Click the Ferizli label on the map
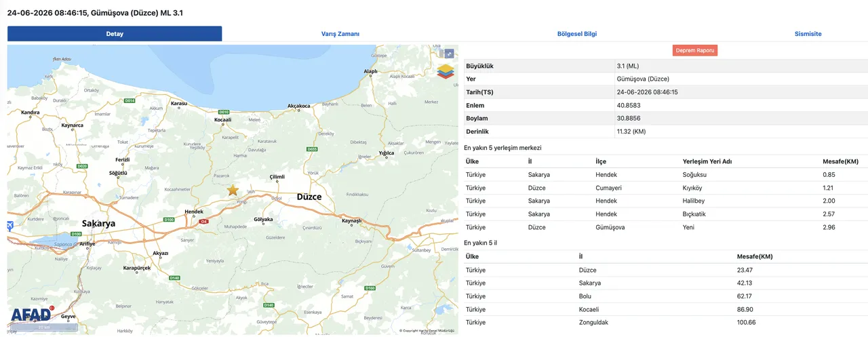This screenshot has height=337, width=868. point(123,159)
